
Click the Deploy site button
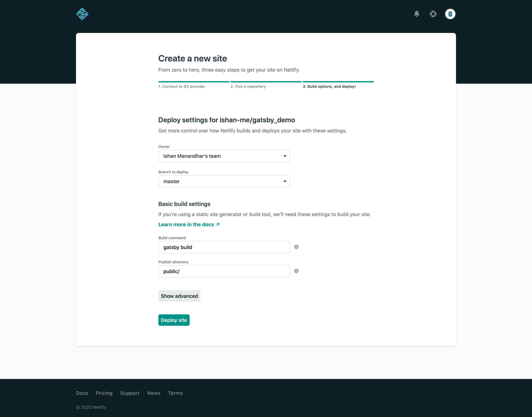point(174,320)
